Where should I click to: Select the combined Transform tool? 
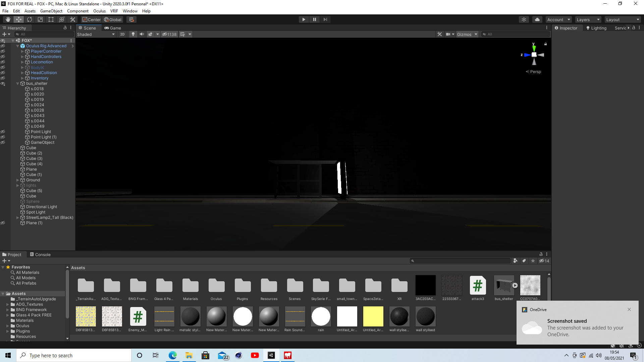62,19
